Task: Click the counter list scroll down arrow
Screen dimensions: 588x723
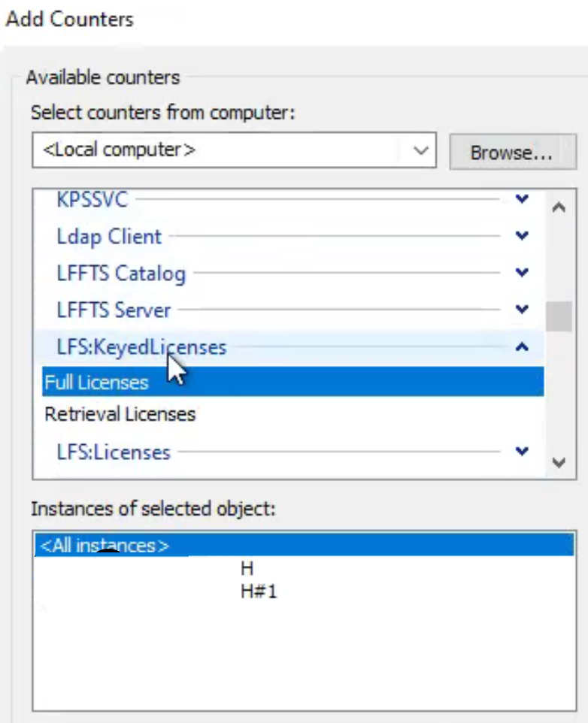Action: point(559,462)
